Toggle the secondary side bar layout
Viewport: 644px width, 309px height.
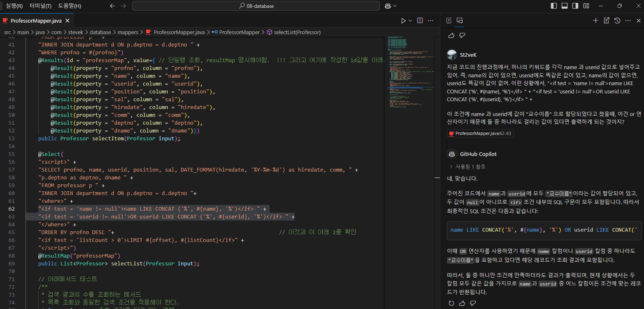[575, 6]
